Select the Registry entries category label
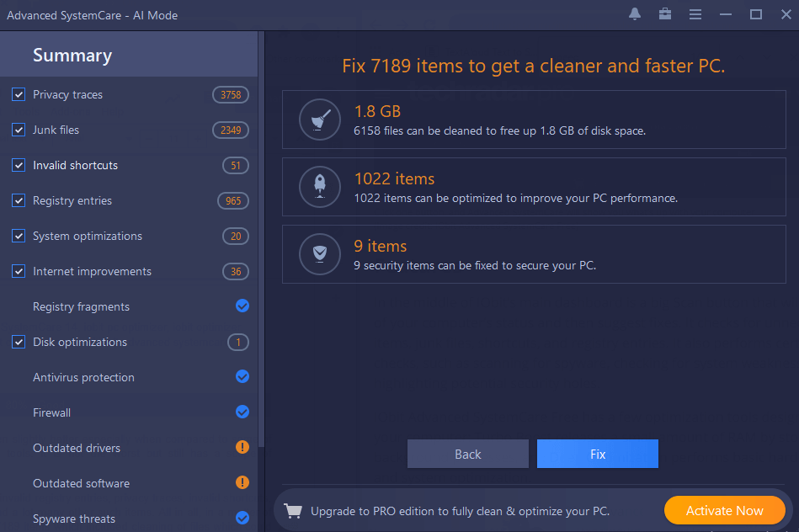Screen dimensions: 799x532 (72, 201)
